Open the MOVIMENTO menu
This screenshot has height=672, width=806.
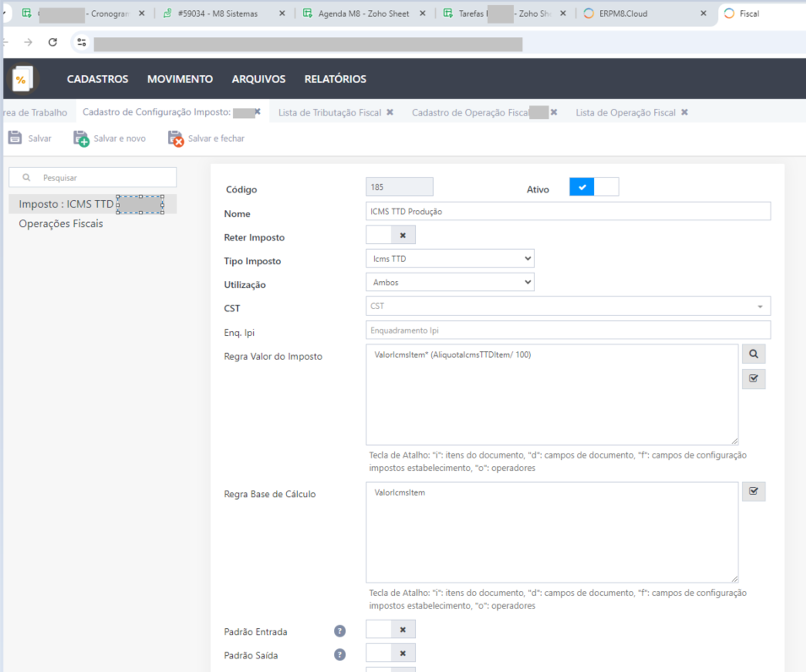(180, 79)
